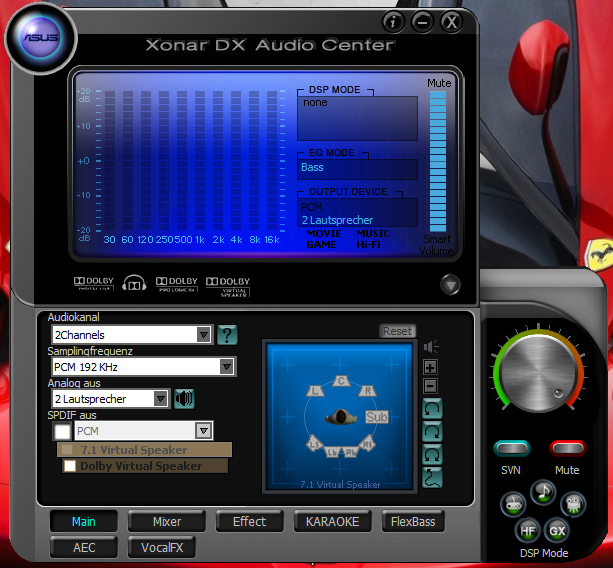
Task: Click the DSP MODE none field
Action: click(357, 118)
